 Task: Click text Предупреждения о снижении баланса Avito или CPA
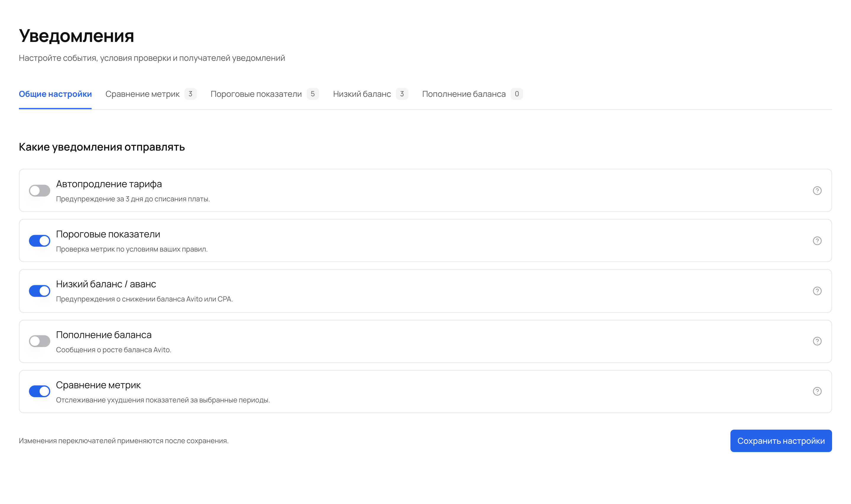pyautogui.click(x=144, y=299)
